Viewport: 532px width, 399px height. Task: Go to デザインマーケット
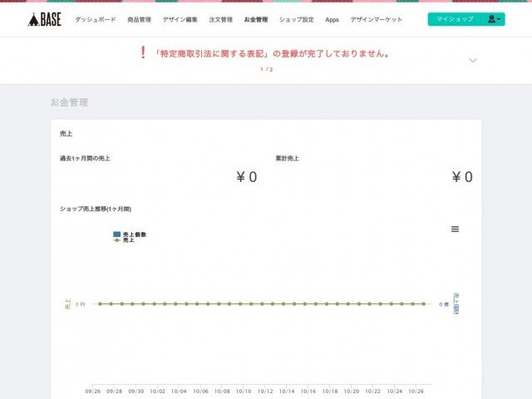tap(377, 20)
